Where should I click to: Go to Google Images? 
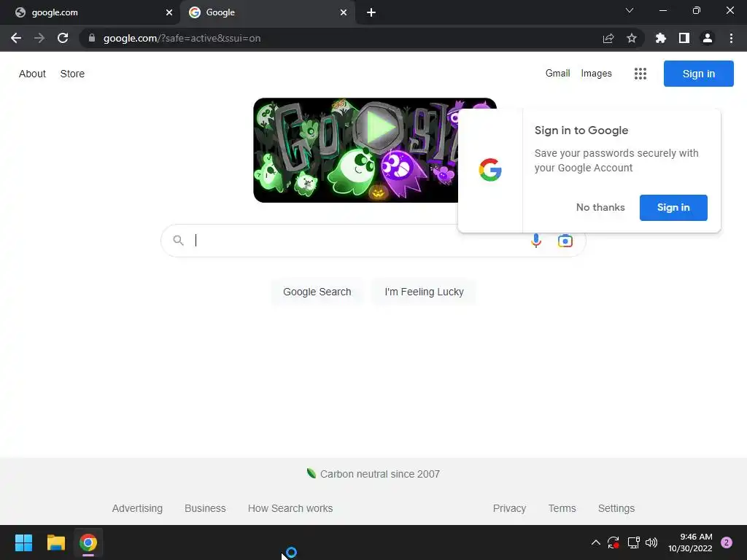tap(597, 74)
